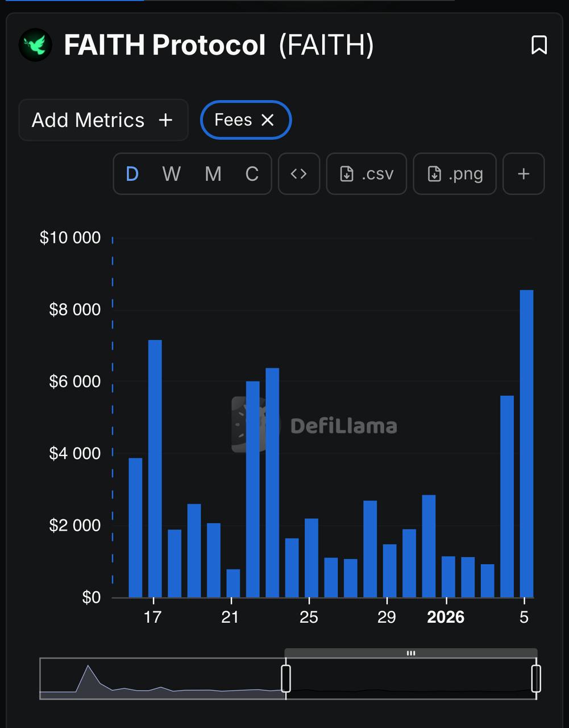Click the $2 000 axis label
Image resolution: width=569 pixels, height=728 pixels.
(74, 525)
